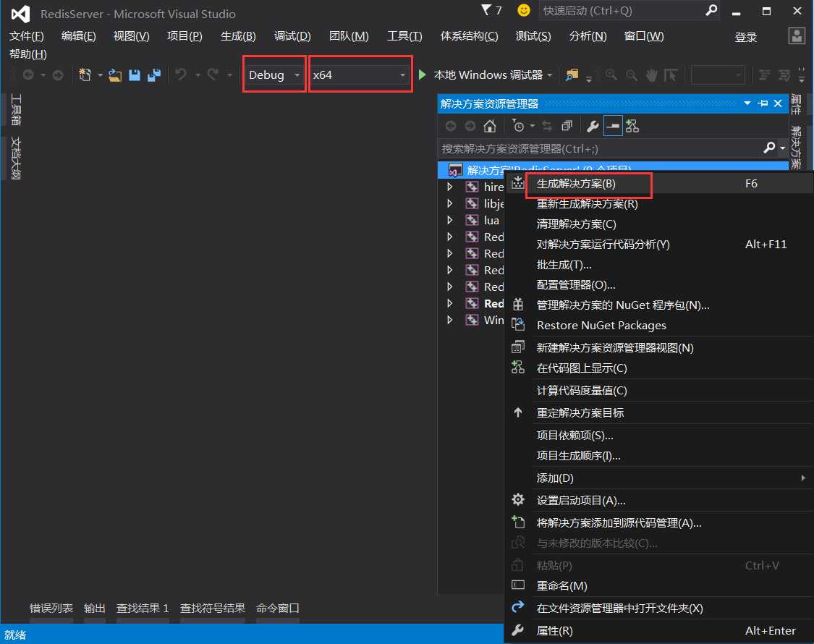
Task: Click the zoom-in toolbar icon
Action: point(611,75)
